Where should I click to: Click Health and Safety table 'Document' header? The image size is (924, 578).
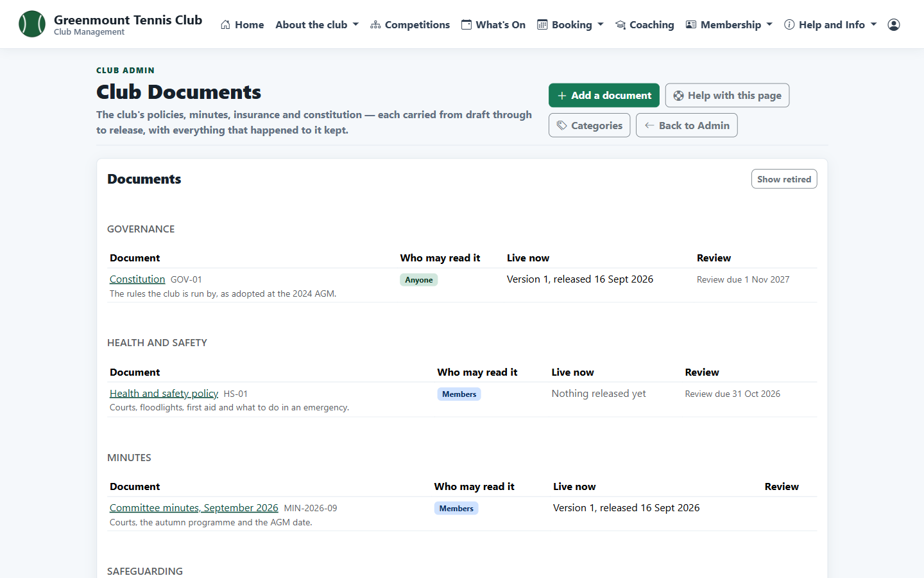135,372
